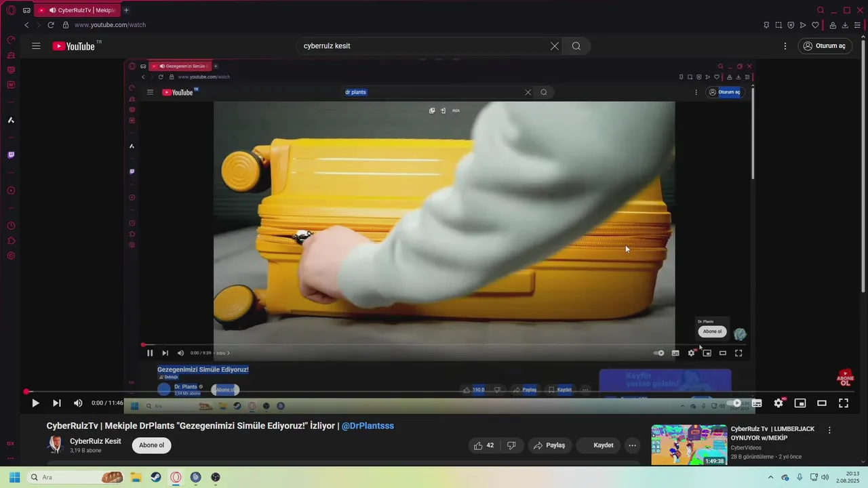
Task: Like the video with thumbs up
Action: pyautogui.click(x=484, y=445)
